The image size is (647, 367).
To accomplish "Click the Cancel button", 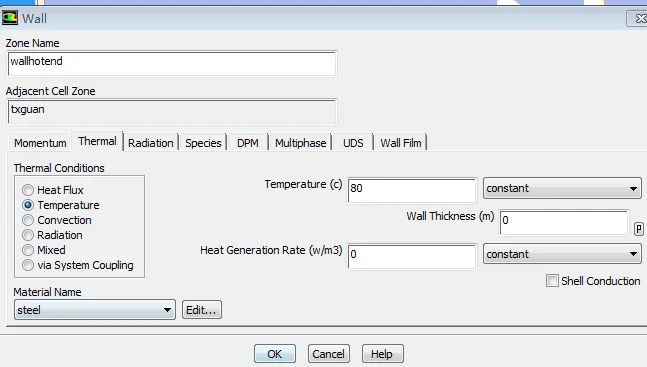I will [x=328, y=354].
